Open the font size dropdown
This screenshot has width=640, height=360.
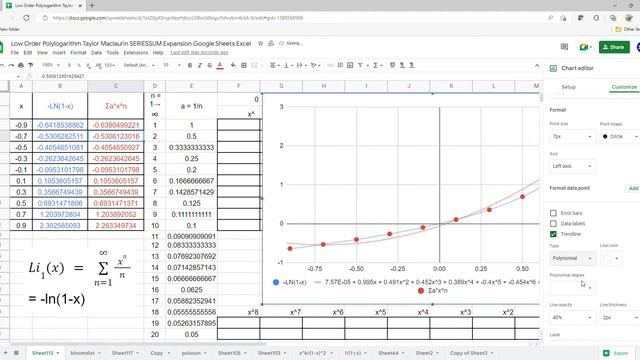click(x=171, y=65)
